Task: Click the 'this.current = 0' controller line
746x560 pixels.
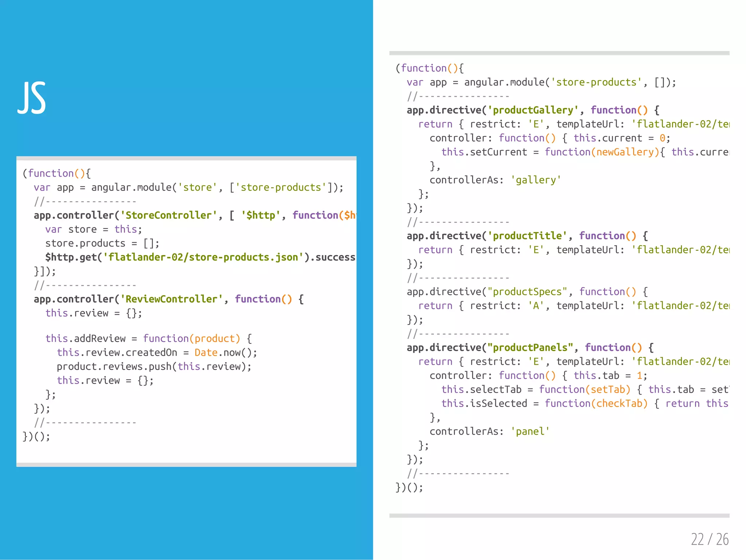Action: click(x=550, y=138)
